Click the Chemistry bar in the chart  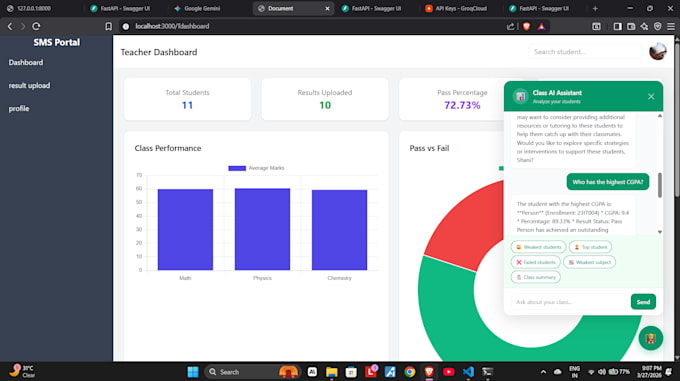click(339, 230)
